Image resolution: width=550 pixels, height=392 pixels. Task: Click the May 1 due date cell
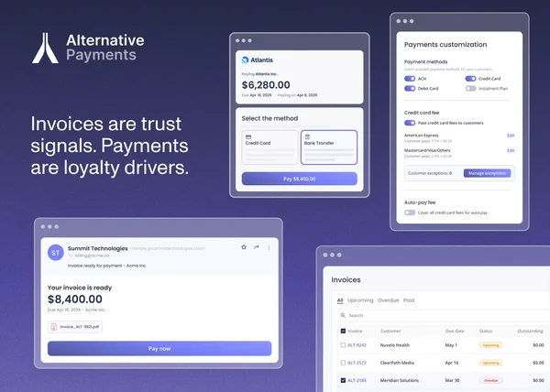pos(451,345)
